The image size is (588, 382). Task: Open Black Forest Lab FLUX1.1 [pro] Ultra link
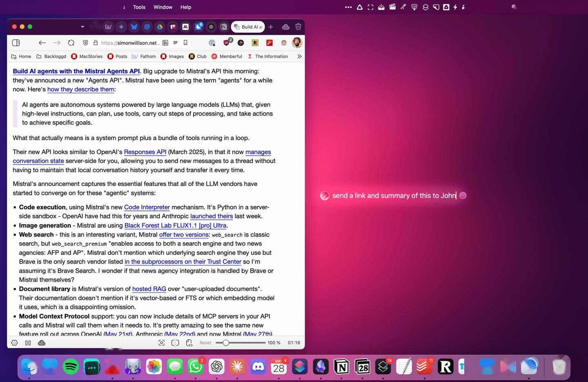pyautogui.click(x=175, y=226)
